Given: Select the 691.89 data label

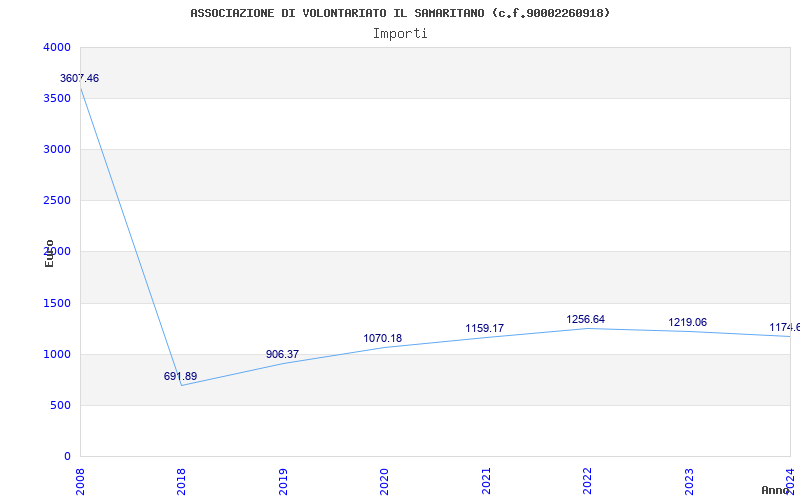Looking at the screenshot, I should point(180,377).
